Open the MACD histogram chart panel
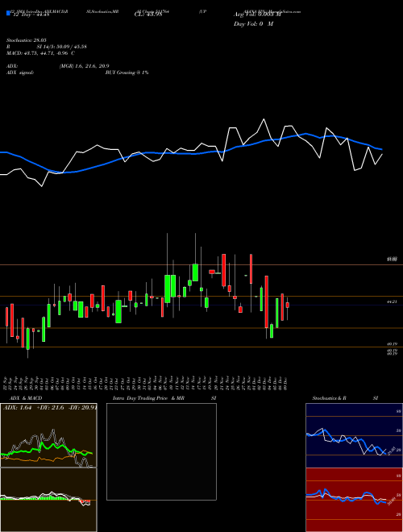 click(x=48, y=500)
